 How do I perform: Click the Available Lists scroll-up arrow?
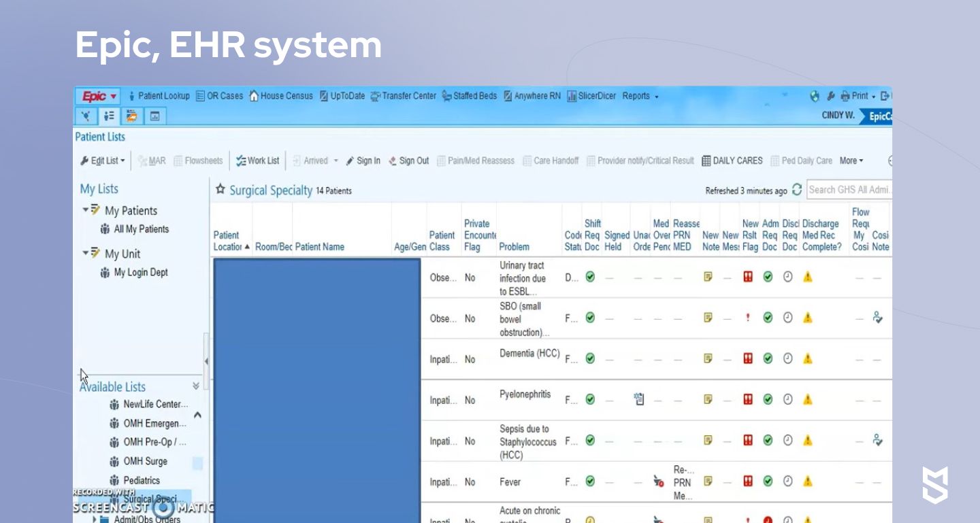coord(197,415)
